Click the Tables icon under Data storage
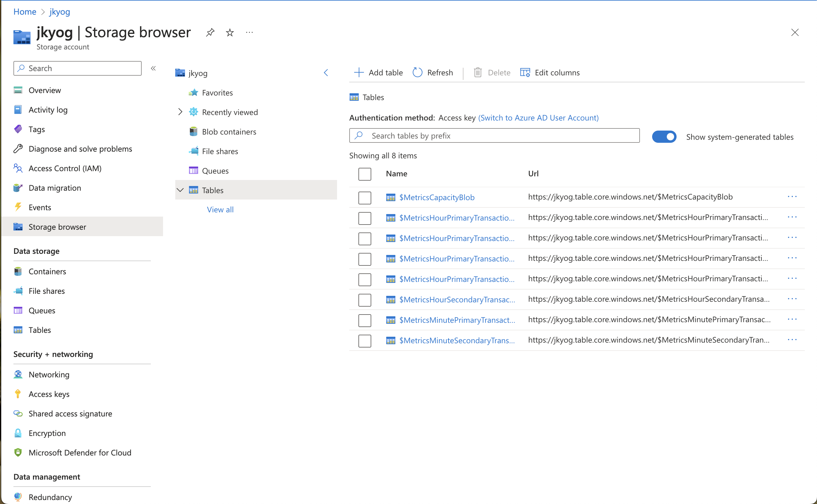Screen dimensions: 817x504 pos(18,330)
